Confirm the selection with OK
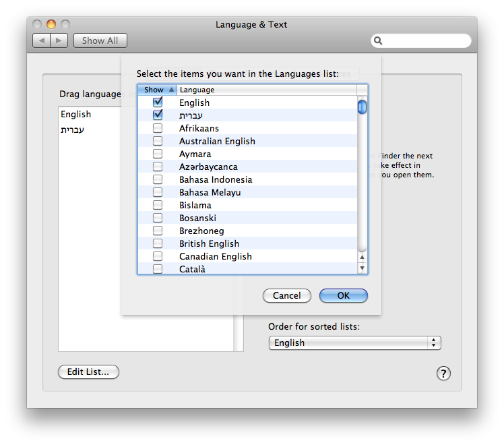 click(x=343, y=295)
